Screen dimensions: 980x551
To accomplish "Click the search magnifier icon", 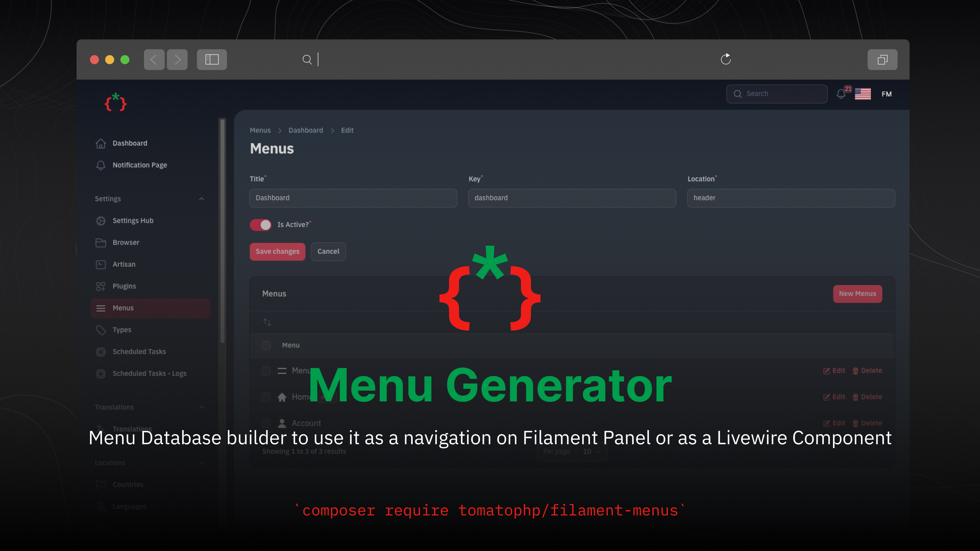I will point(738,93).
